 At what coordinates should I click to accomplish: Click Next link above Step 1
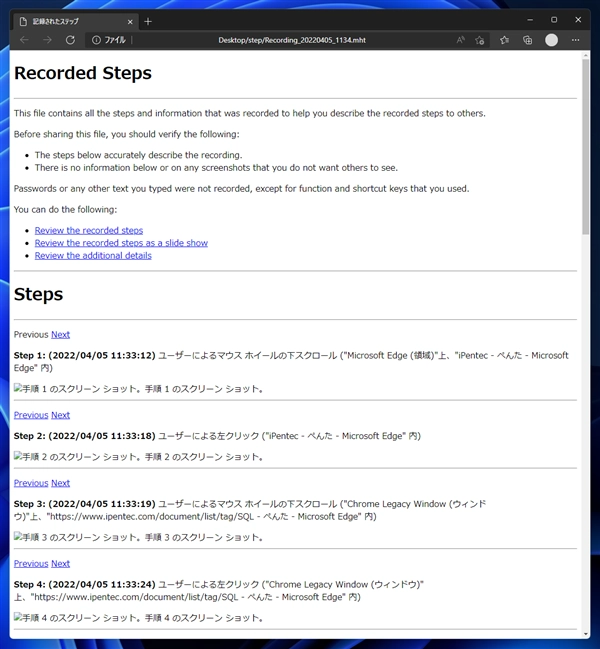[60, 334]
